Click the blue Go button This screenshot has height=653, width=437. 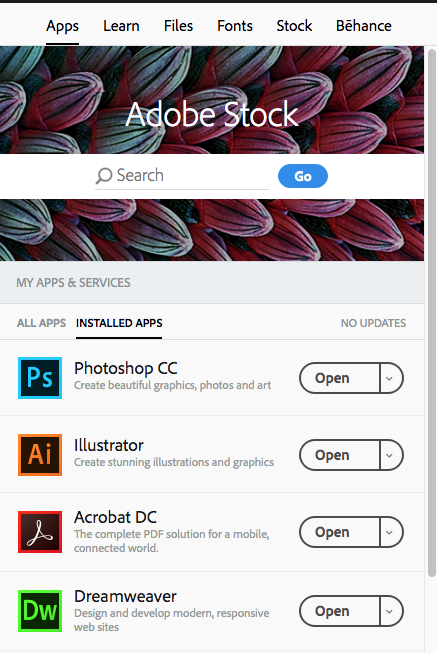point(303,176)
